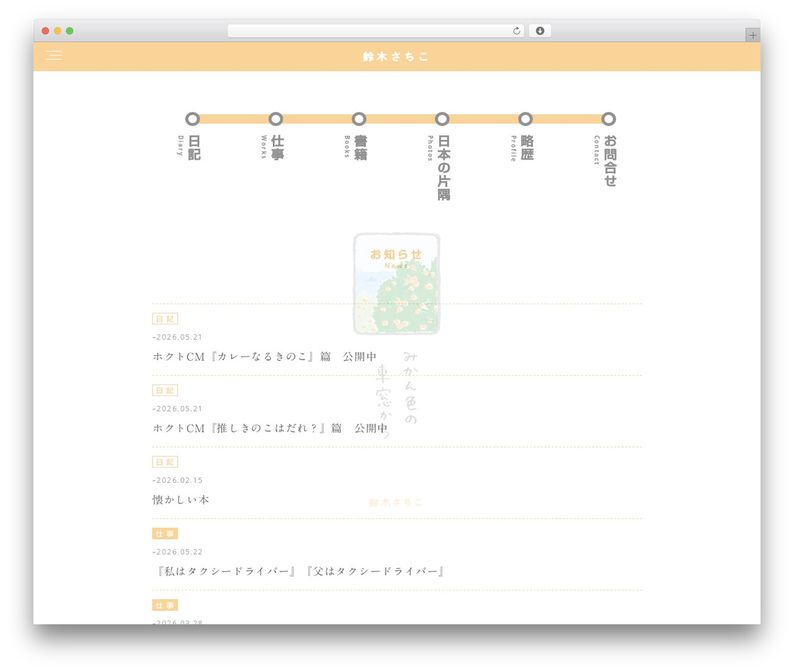Image resolution: width=794 pixels, height=672 pixels.
Task: Click the date 2026.02.15
Action: (x=177, y=480)
